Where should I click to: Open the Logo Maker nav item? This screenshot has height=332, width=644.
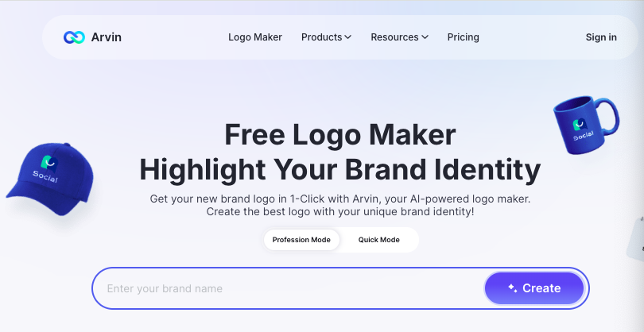(x=255, y=37)
